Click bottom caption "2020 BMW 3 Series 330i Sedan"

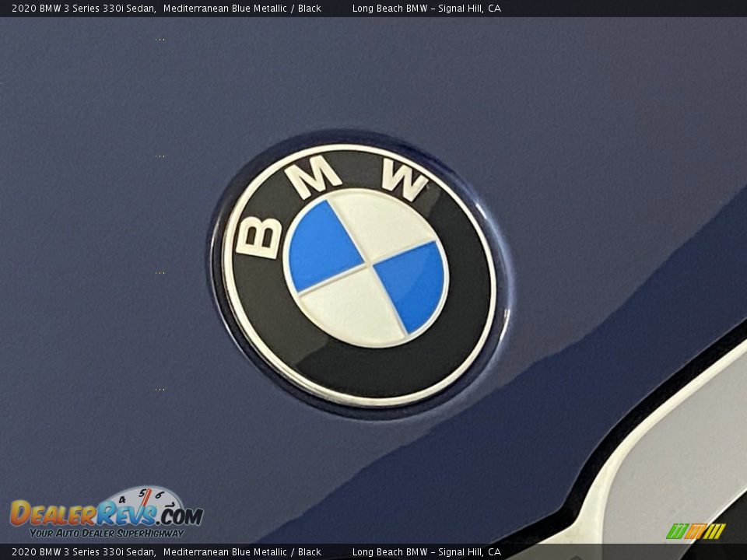tap(83, 552)
